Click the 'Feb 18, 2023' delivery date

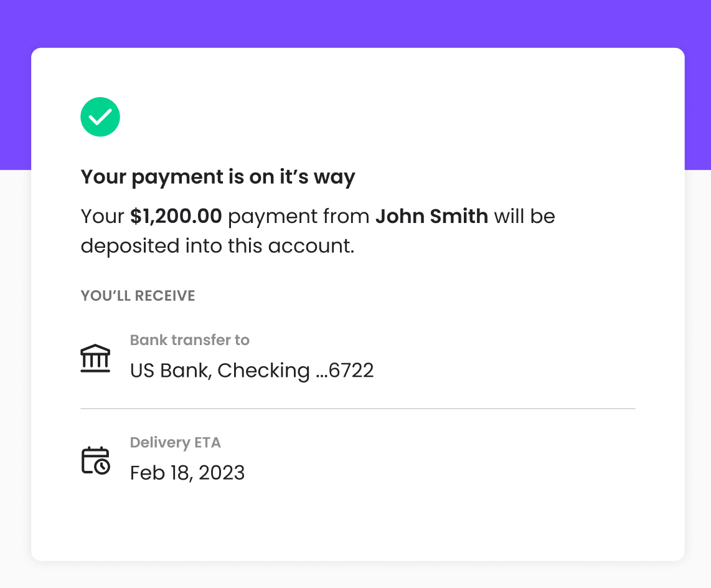point(187,473)
